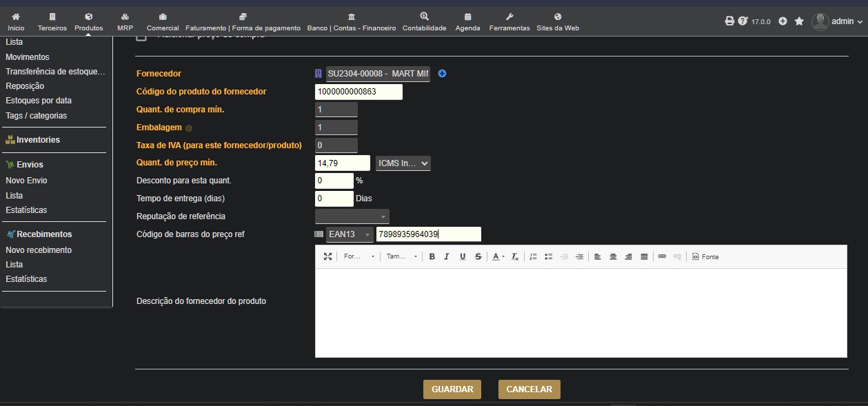Click the print icon in top bar
Image resolution: width=868 pixels, height=406 pixels.
[x=729, y=21]
